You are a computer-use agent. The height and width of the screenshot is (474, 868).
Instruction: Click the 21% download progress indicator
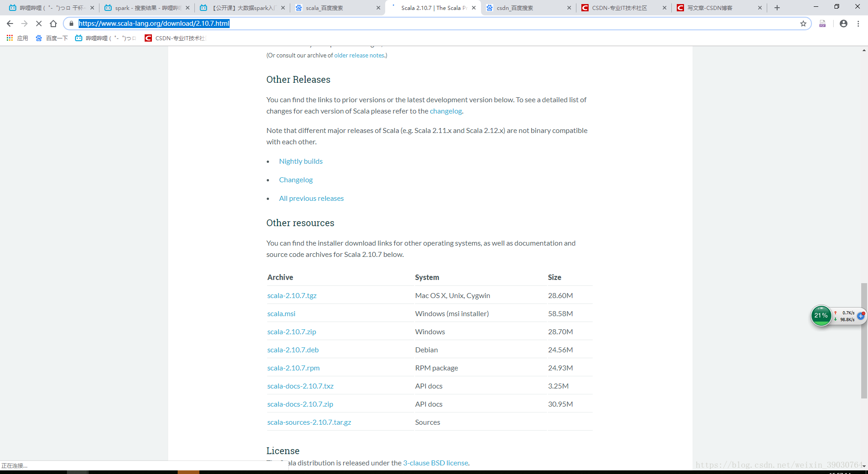[x=821, y=316]
